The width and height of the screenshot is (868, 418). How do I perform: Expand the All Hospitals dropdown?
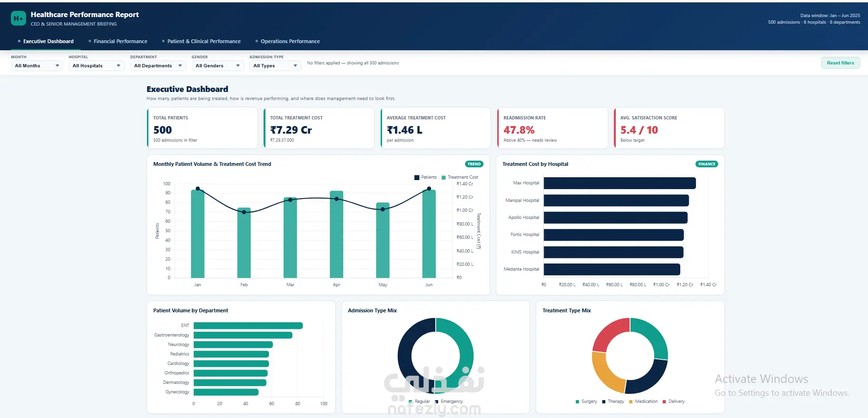(96, 66)
